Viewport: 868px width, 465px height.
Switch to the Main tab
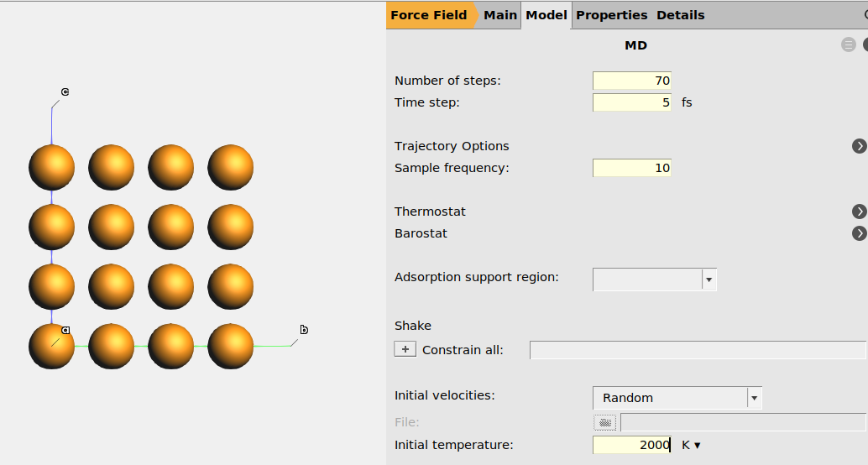click(x=500, y=15)
